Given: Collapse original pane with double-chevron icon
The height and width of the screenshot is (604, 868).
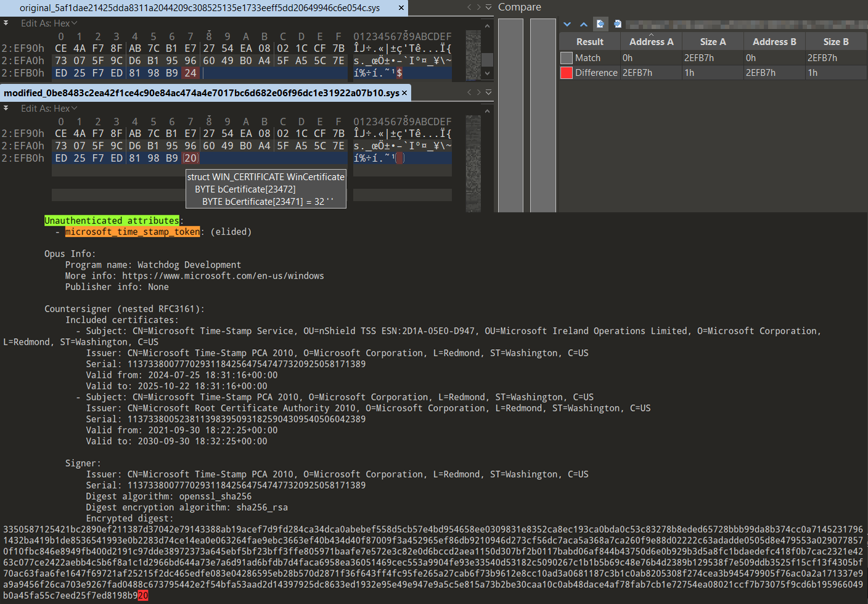Looking at the screenshot, I should (x=6, y=23).
